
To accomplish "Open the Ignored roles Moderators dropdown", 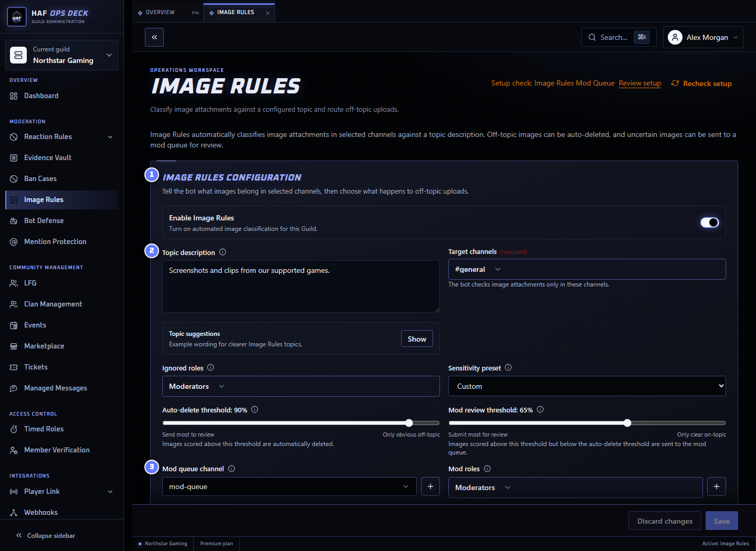I will pyautogui.click(x=301, y=386).
